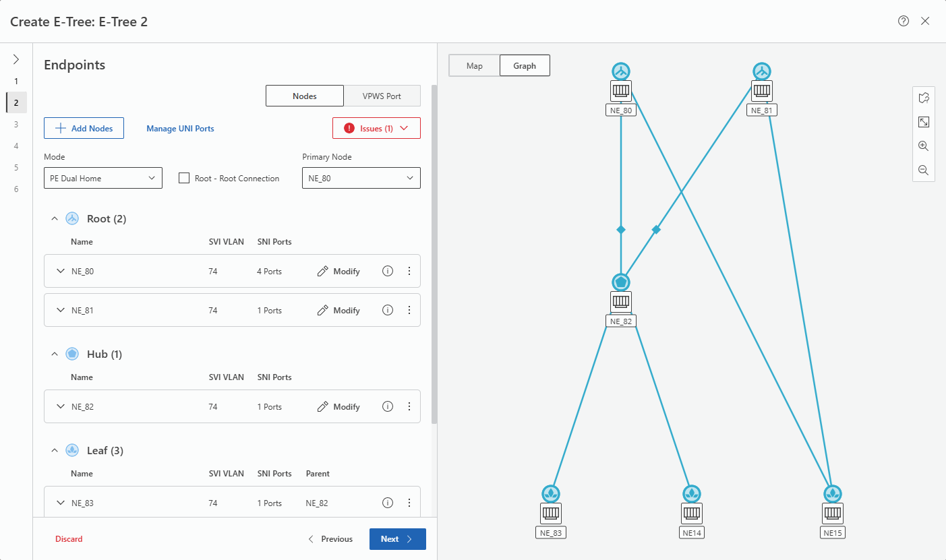Open three-dot menu for NE_81 row
The image size is (946, 560).
(409, 310)
